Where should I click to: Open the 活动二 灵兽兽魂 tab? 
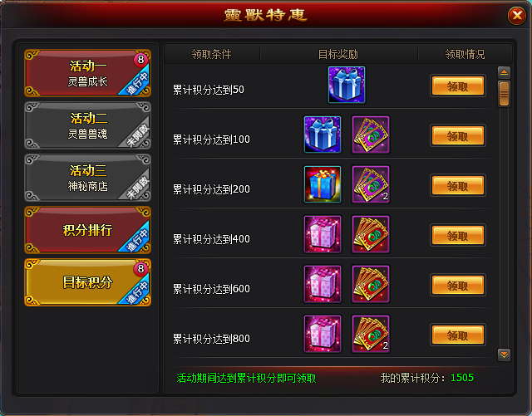click(x=87, y=125)
